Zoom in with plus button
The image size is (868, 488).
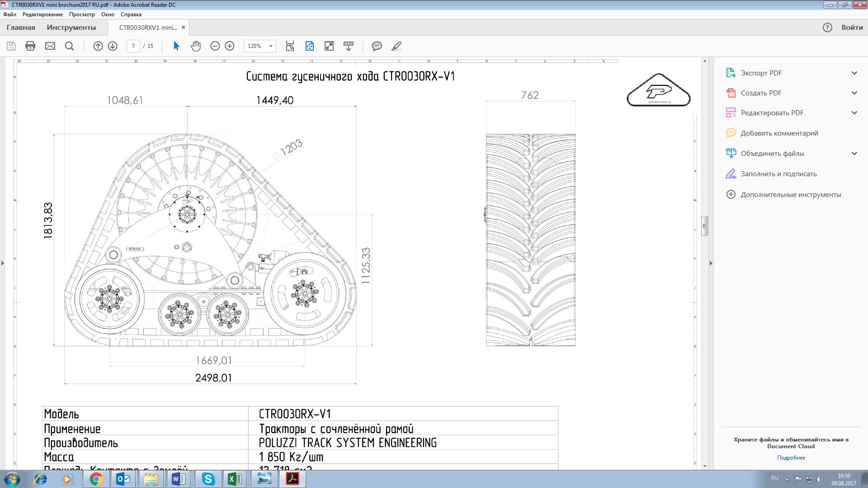coord(230,46)
